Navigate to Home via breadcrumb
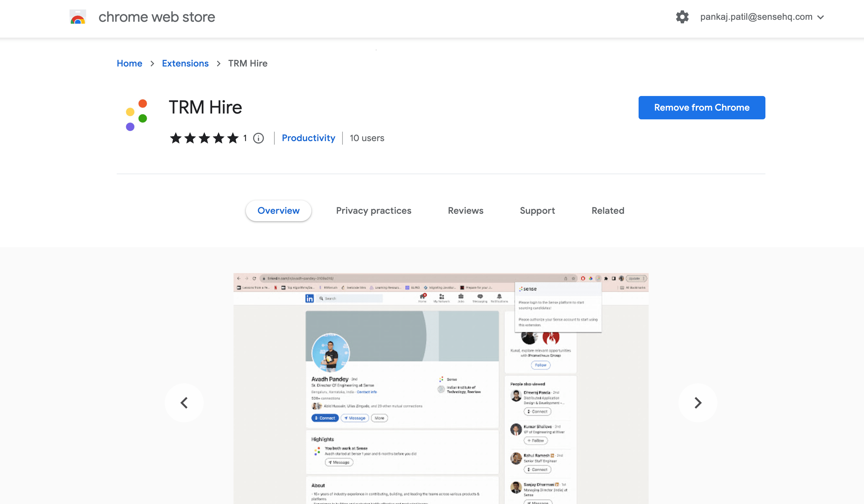 pyautogui.click(x=129, y=63)
